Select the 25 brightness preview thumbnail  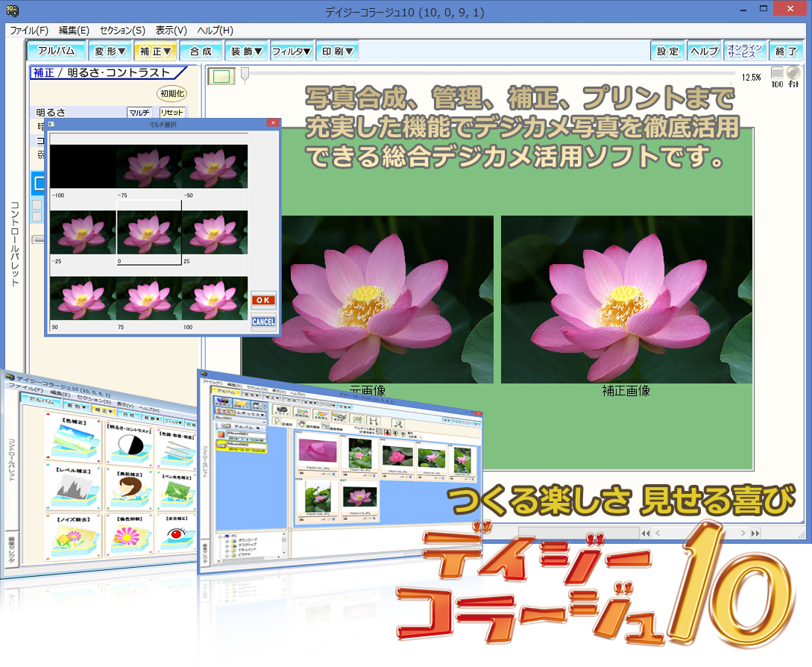click(215, 232)
